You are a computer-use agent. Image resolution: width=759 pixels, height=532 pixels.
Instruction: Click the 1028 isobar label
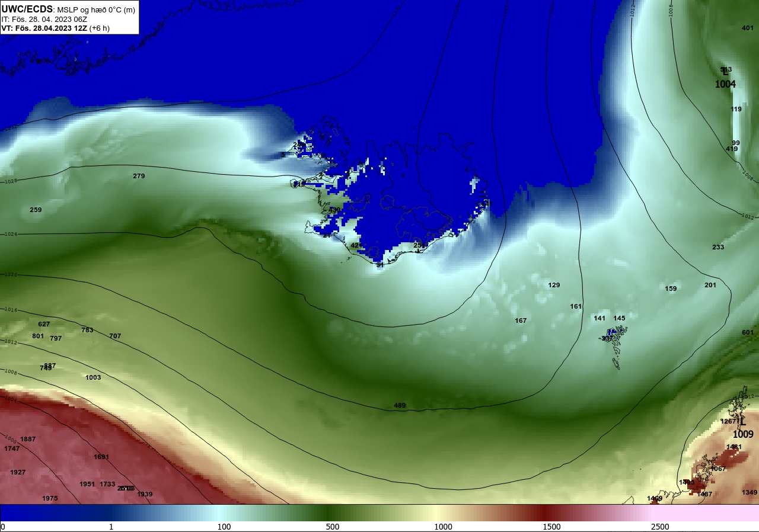coord(11,181)
